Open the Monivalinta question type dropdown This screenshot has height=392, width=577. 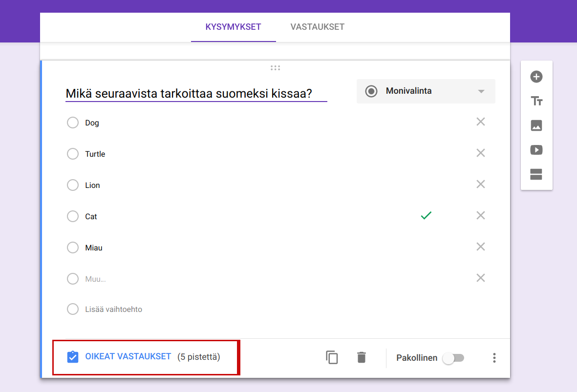pos(426,91)
